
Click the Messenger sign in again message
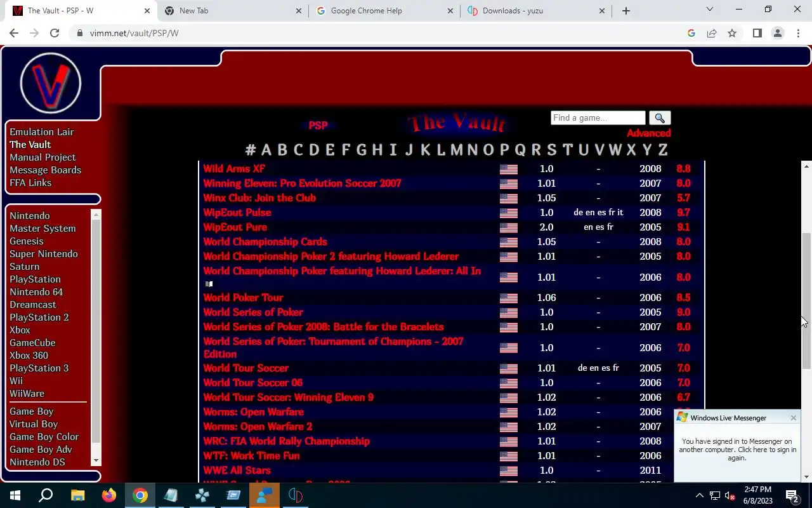pyautogui.click(x=737, y=450)
